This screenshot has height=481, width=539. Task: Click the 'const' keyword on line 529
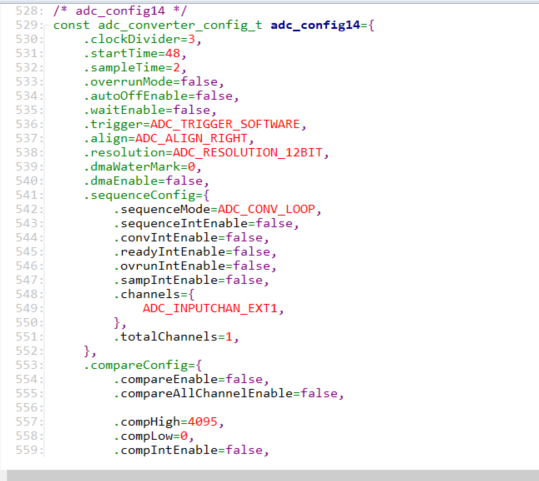point(72,25)
